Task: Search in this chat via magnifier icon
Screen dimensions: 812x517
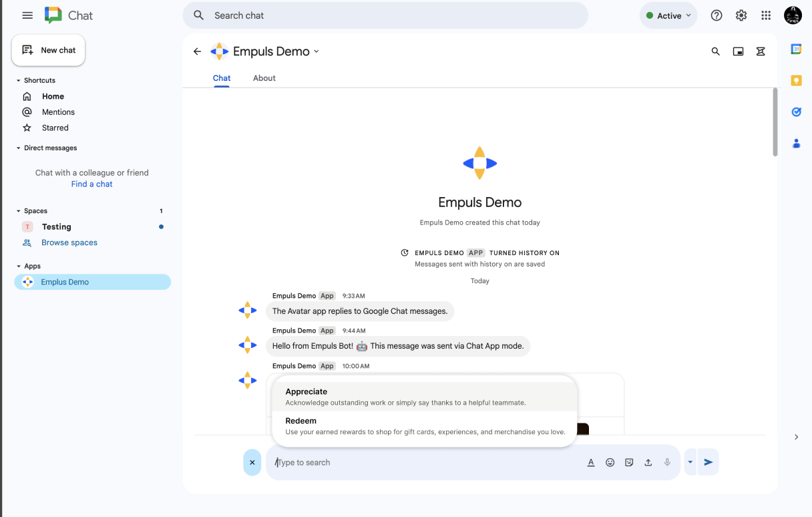Action: click(716, 51)
